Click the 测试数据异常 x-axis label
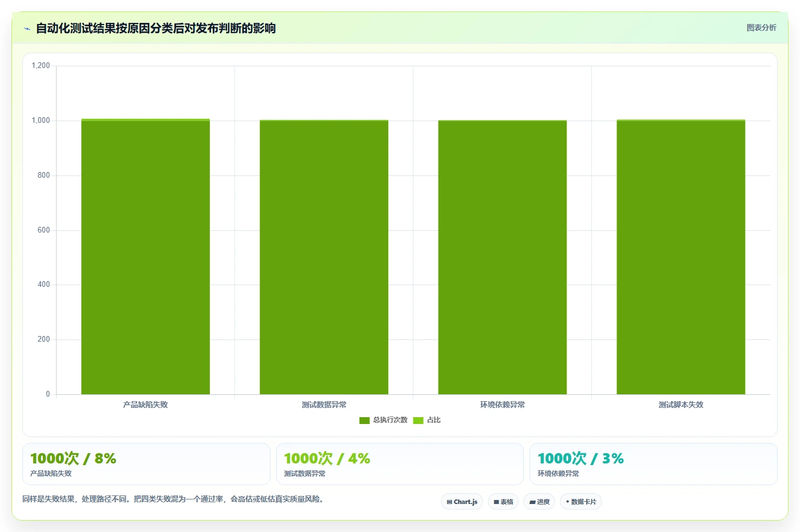This screenshot has height=532, width=800. [x=324, y=405]
